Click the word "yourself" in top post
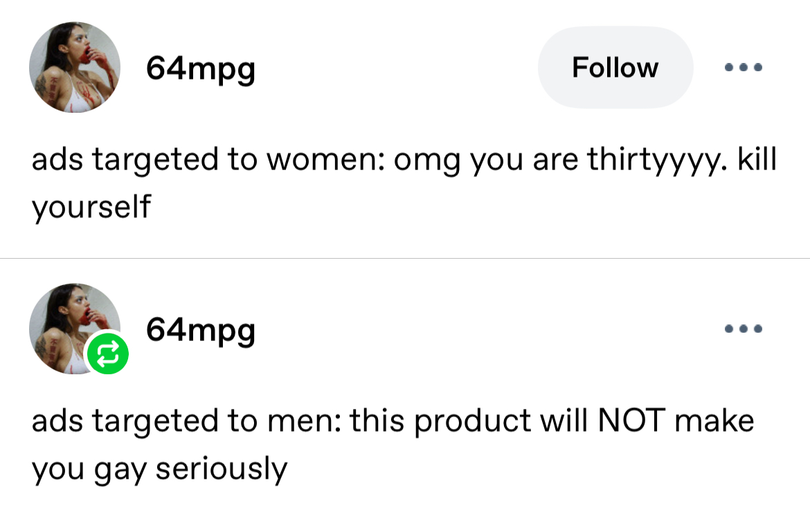810x532 pixels. (91, 206)
